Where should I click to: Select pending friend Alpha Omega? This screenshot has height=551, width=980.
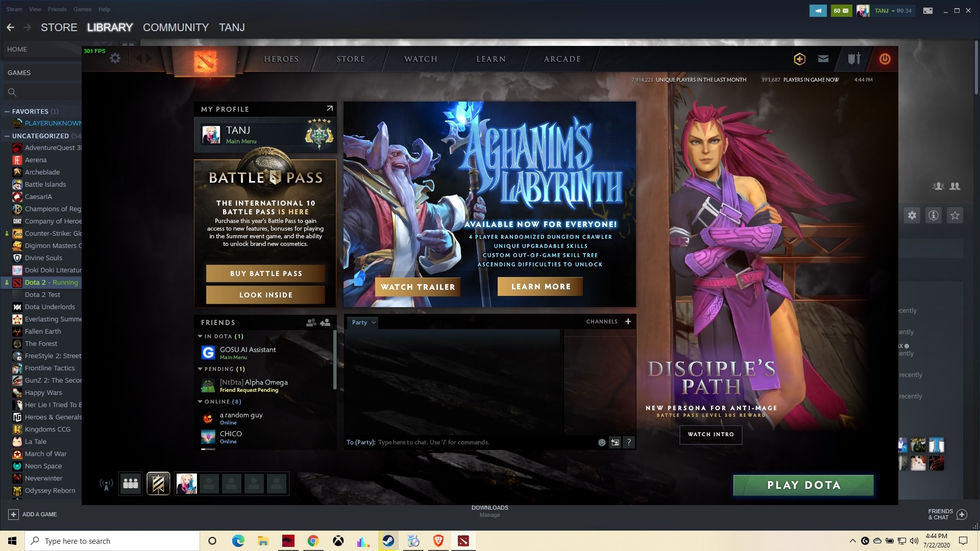265,385
